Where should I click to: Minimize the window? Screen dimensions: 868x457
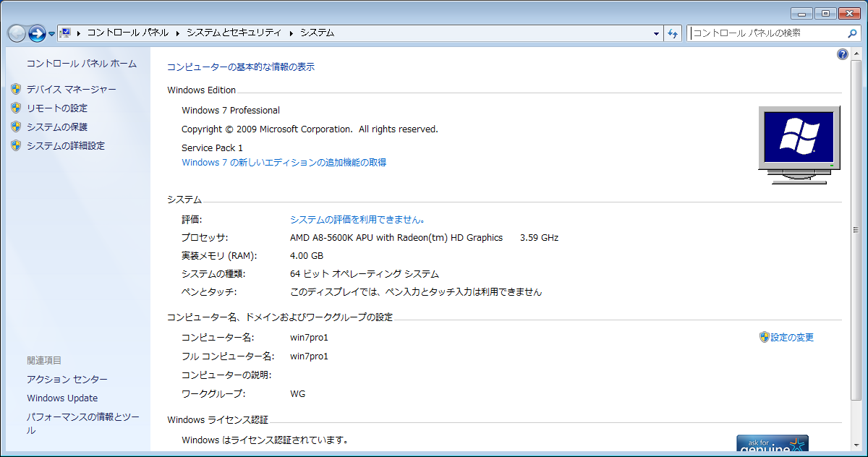click(x=802, y=13)
